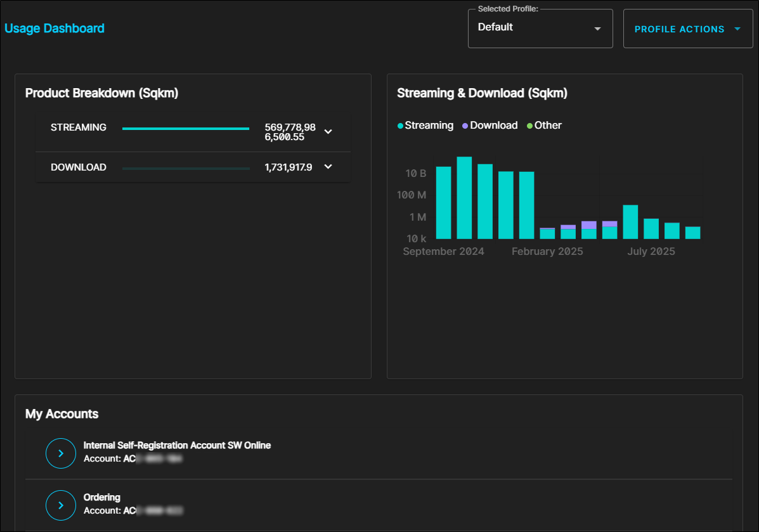The image size is (759, 532).
Task: Toggle Download series in chart legend
Action: point(490,126)
